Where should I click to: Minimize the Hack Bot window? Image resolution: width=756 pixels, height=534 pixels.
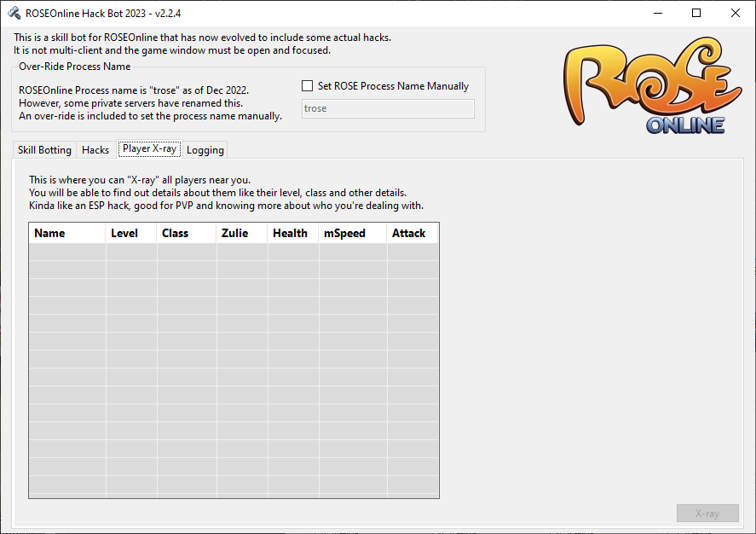[658, 13]
